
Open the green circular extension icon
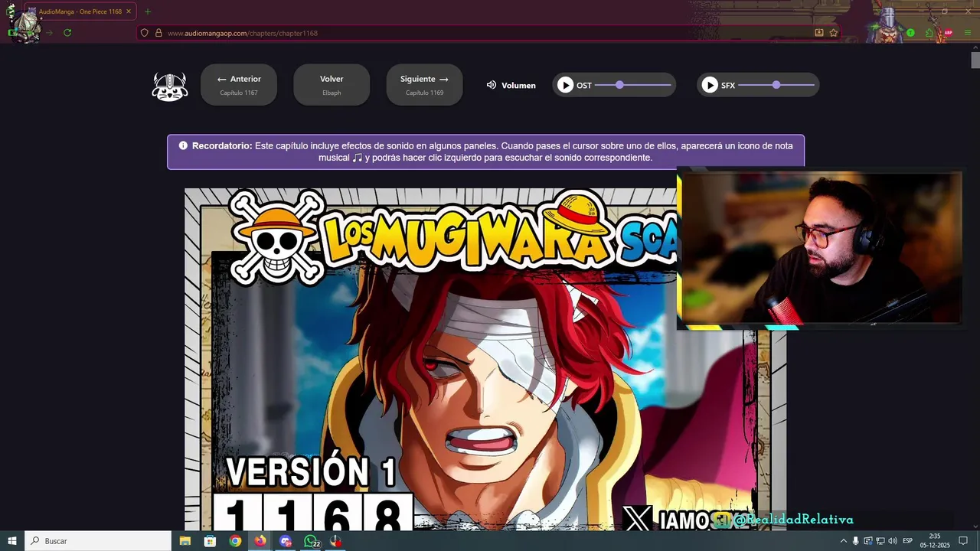[910, 33]
